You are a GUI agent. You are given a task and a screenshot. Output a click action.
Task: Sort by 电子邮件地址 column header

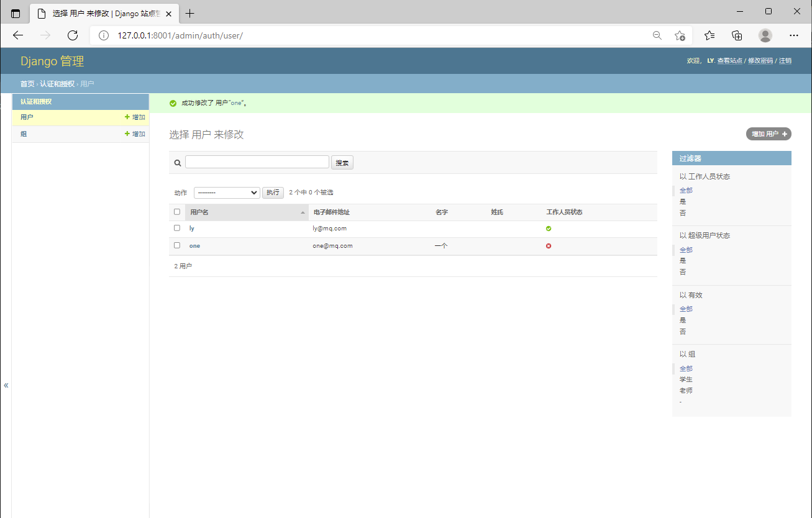(x=332, y=212)
